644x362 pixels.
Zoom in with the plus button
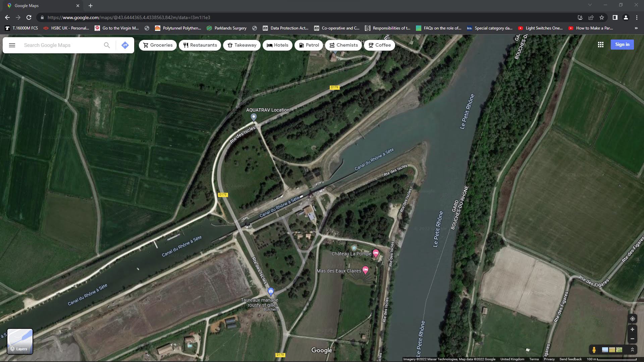click(x=632, y=329)
